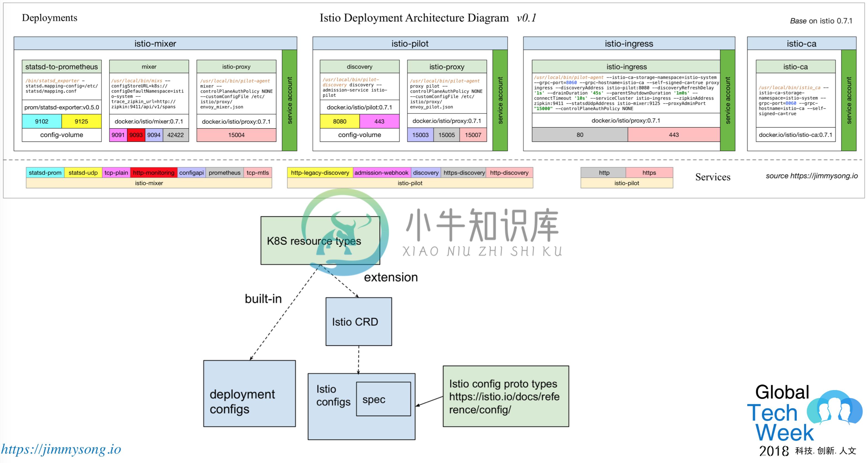
Task: Click the Istio config proto types box
Action: 506,396
